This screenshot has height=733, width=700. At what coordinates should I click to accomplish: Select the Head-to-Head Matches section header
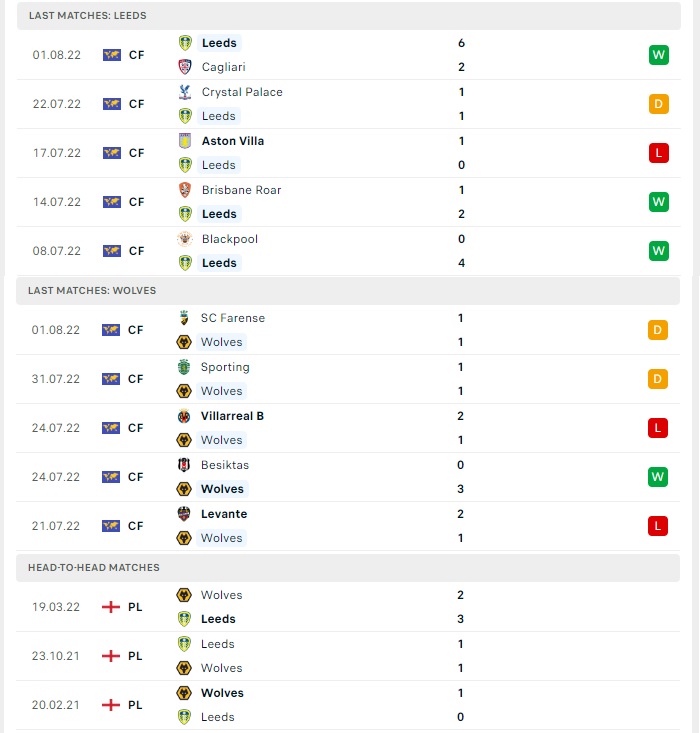click(x=348, y=568)
